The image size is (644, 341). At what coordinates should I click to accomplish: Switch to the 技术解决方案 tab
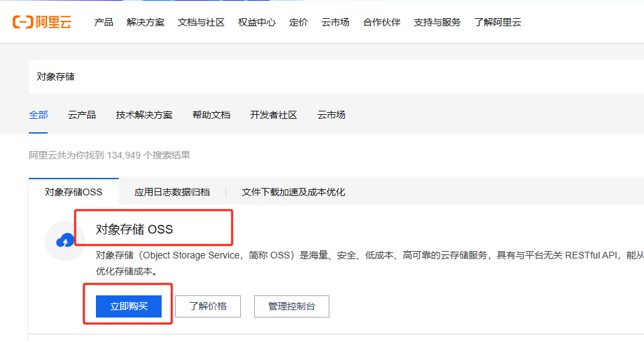click(144, 115)
